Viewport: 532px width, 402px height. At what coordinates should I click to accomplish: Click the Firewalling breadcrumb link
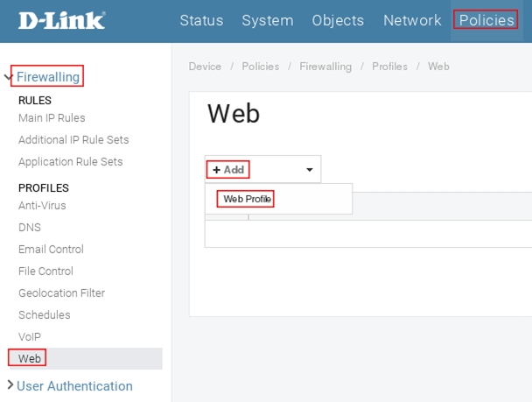[x=325, y=67]
